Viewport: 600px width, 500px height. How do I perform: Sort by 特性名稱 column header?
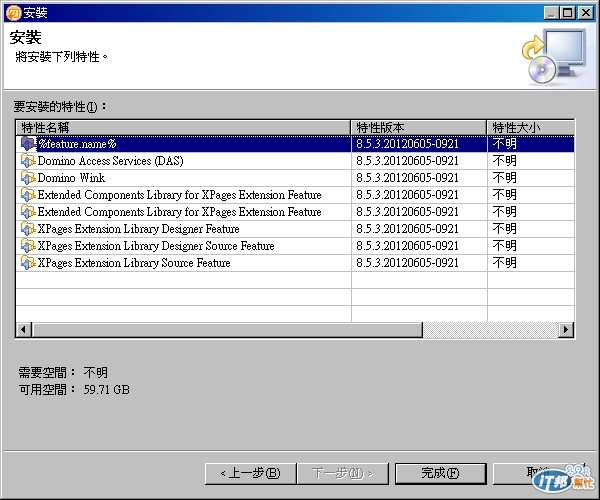183,128
